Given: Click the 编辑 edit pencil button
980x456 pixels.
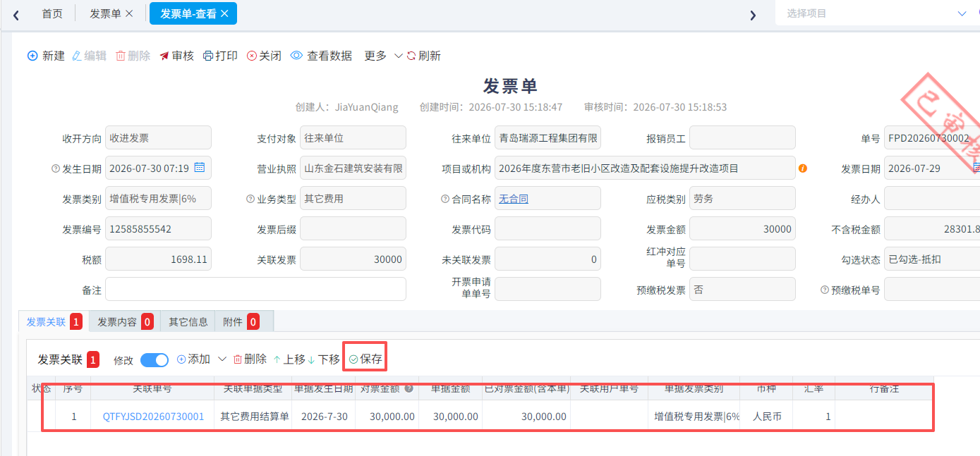Looking at the screenshot, I should click(x=90, y=56).
